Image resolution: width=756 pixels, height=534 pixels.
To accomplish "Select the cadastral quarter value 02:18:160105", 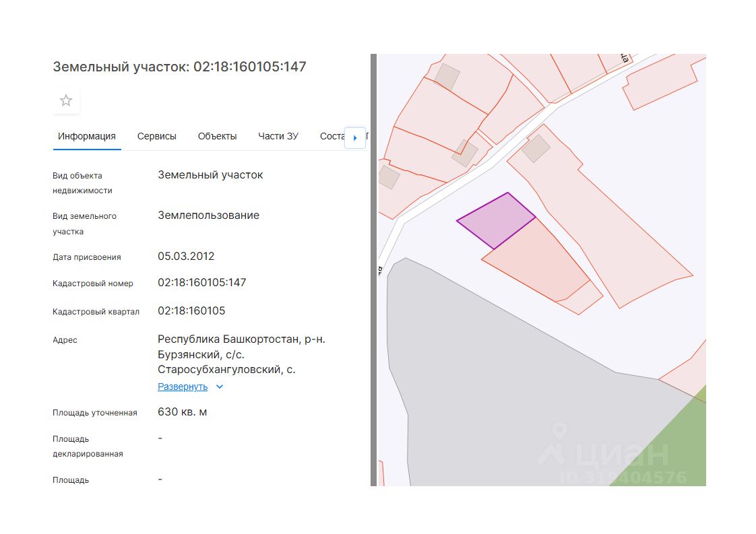I will point(191,311).
